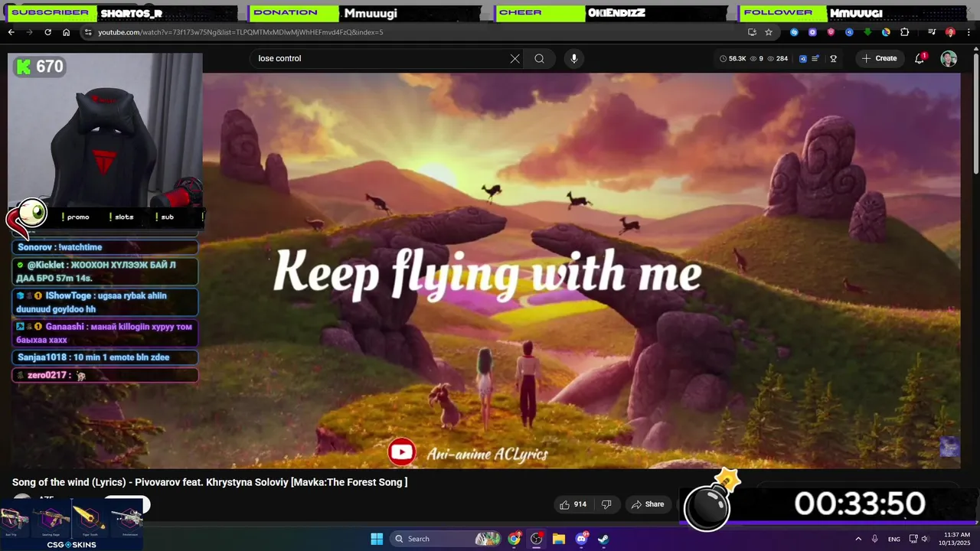Install app icon in address bar

pyautogui.click(x=752, y=32)
